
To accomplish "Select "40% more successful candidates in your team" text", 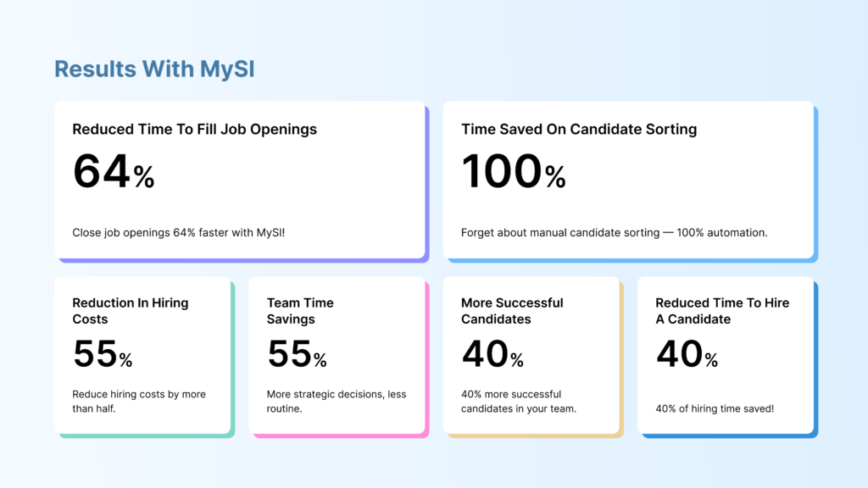I will click(518, 402).
